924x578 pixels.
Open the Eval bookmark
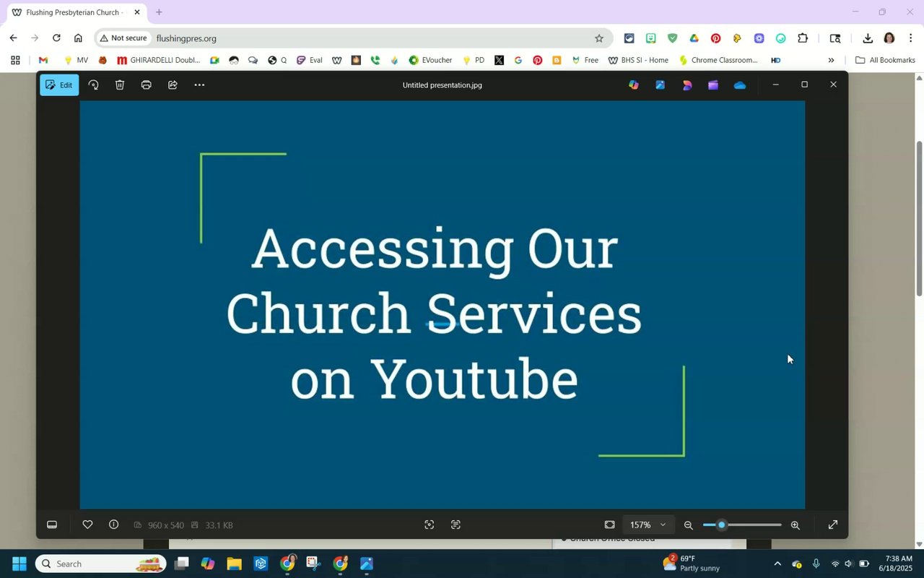309,60
